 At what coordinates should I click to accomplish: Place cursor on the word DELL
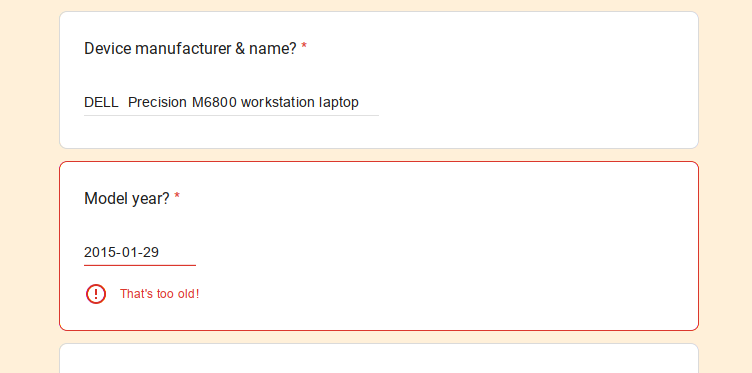101,103
